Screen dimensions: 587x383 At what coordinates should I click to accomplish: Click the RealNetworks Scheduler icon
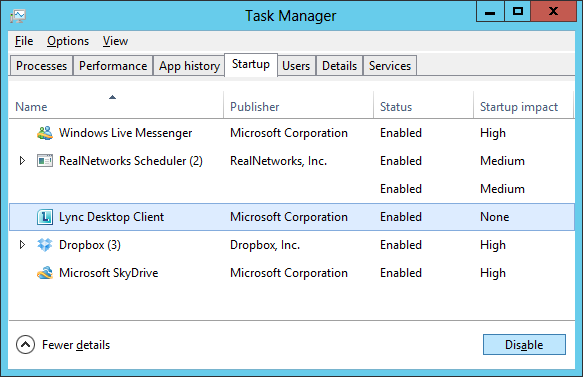pyautogui.click(x=45, y=161)
